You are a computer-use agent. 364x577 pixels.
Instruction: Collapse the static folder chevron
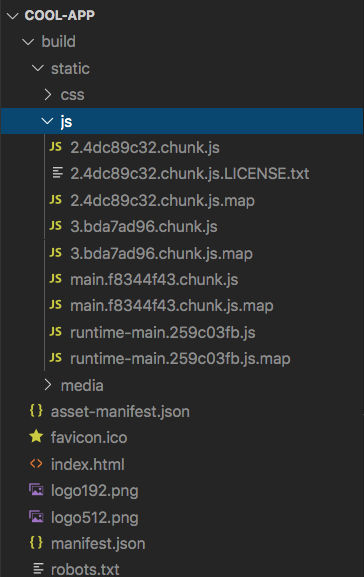point(38,68)
